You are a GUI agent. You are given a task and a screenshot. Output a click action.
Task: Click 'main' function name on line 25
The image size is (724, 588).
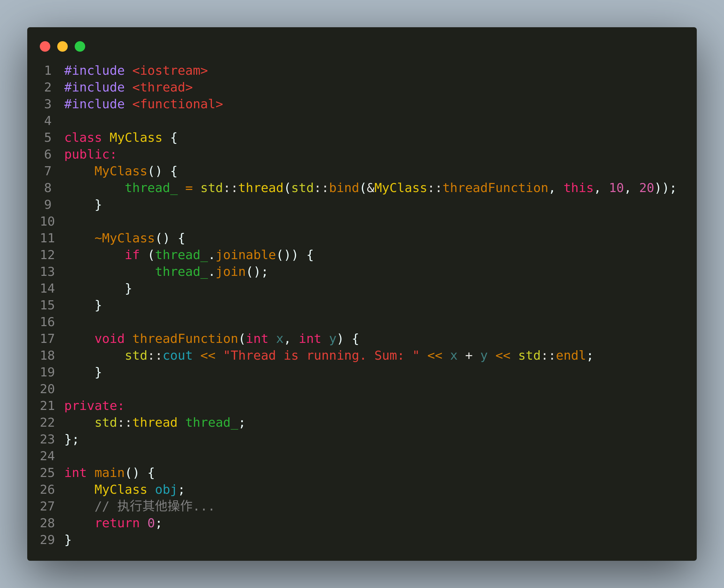click(109, 473)
